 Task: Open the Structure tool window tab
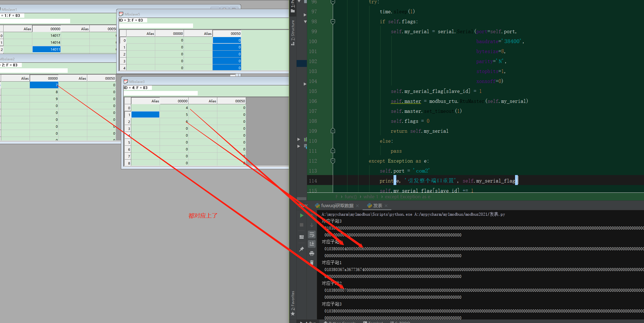click(x=293, y=33)
